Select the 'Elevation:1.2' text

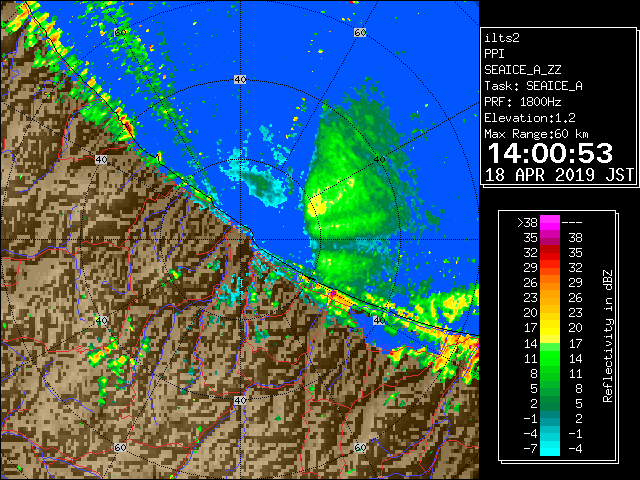click(x=530, y=118)
